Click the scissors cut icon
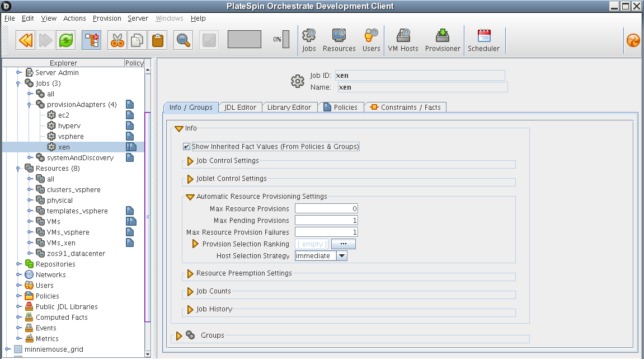The height and width of the screenshot is (359, 644). point(117,40)
